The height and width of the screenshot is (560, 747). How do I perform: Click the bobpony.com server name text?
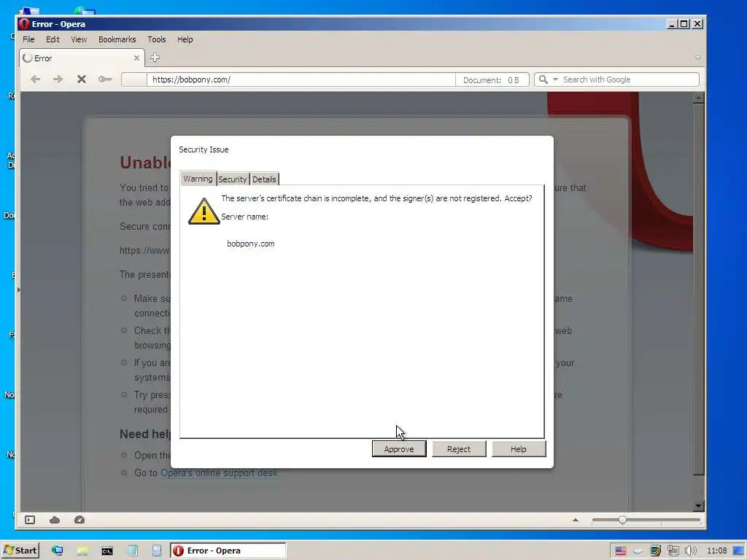coord(251,244)
